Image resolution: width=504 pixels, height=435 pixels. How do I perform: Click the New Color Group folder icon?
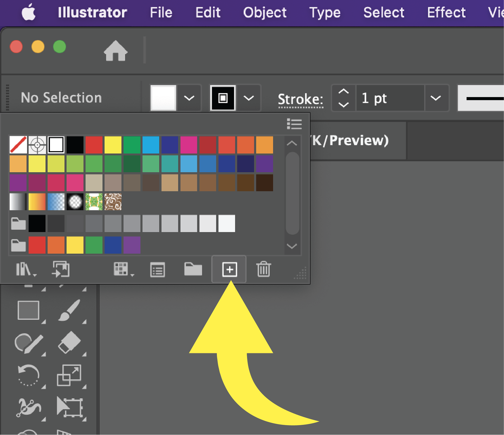pos(193,269)
